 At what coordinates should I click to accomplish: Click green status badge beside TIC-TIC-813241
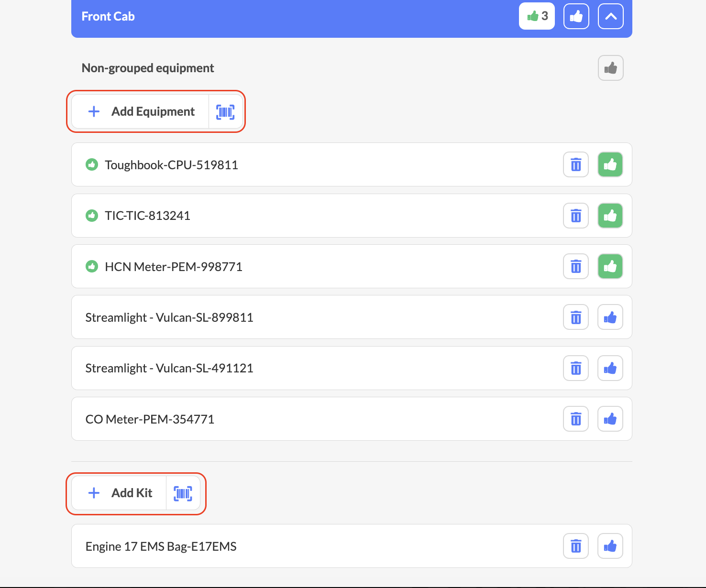click(x=92, y=216)
